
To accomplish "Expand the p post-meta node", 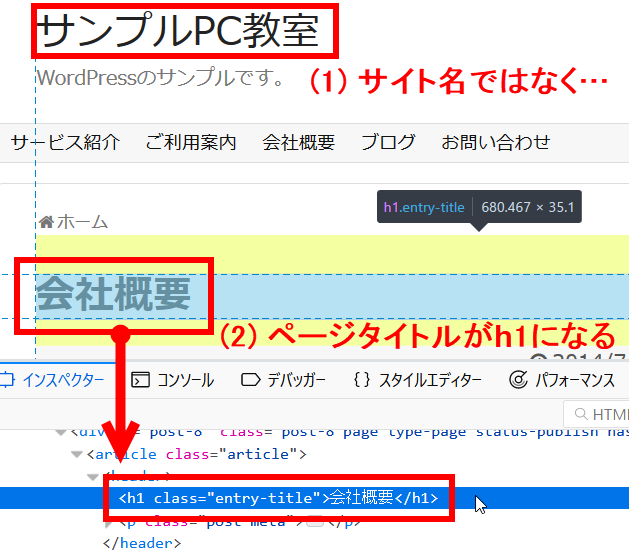I will [108, 524].
